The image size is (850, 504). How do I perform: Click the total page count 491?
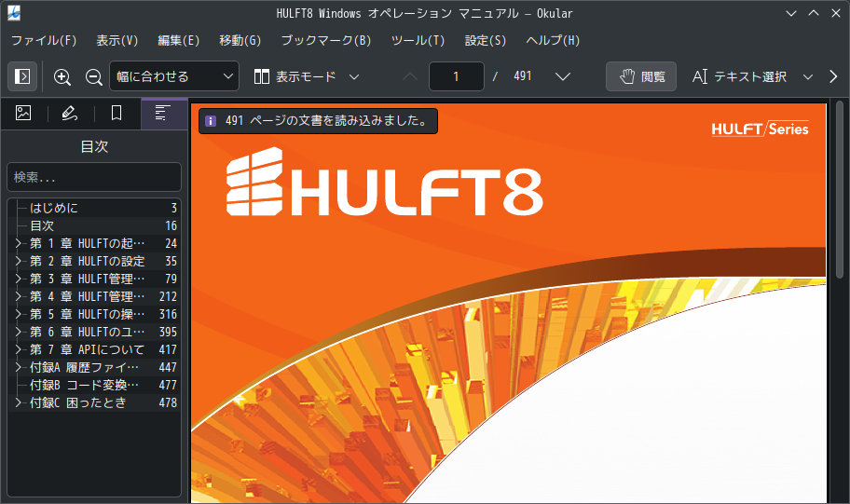[523, 76]
